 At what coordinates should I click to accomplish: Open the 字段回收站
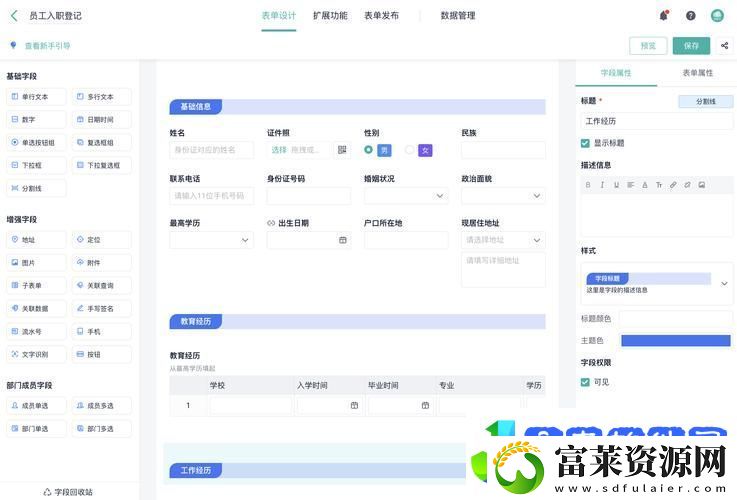(69, 492)
